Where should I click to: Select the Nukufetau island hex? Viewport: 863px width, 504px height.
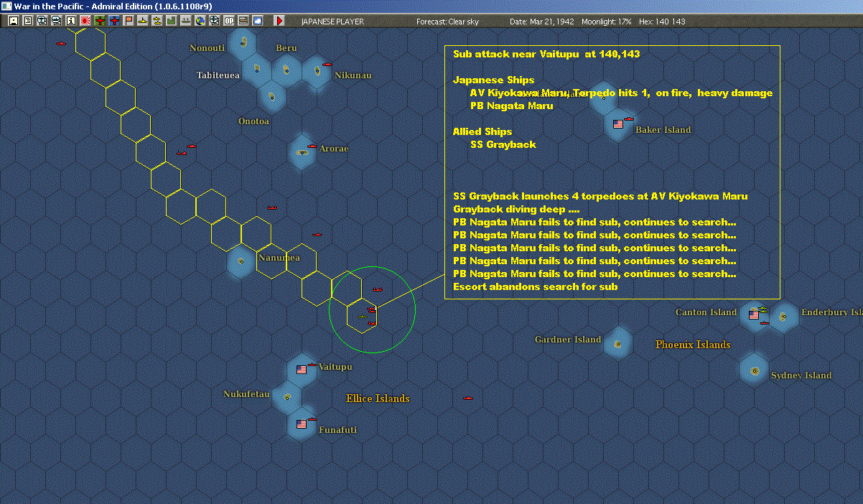[x=286, y=396]
